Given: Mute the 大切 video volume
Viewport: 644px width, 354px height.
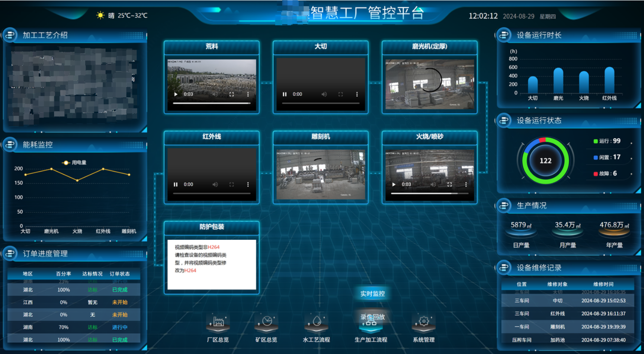Looking at the screenshot, I should 324,94.
